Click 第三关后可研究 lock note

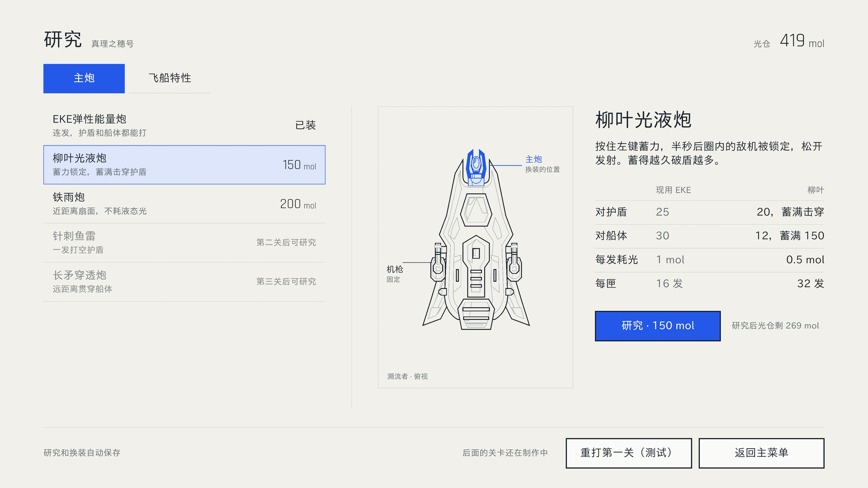(x=286, y=282)
